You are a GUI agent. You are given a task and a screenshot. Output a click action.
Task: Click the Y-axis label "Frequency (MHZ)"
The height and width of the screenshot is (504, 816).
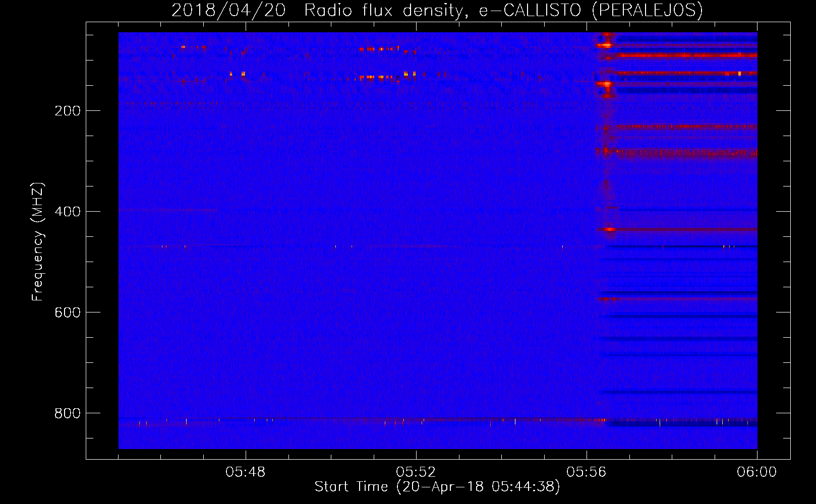click(x=38, y=242)
